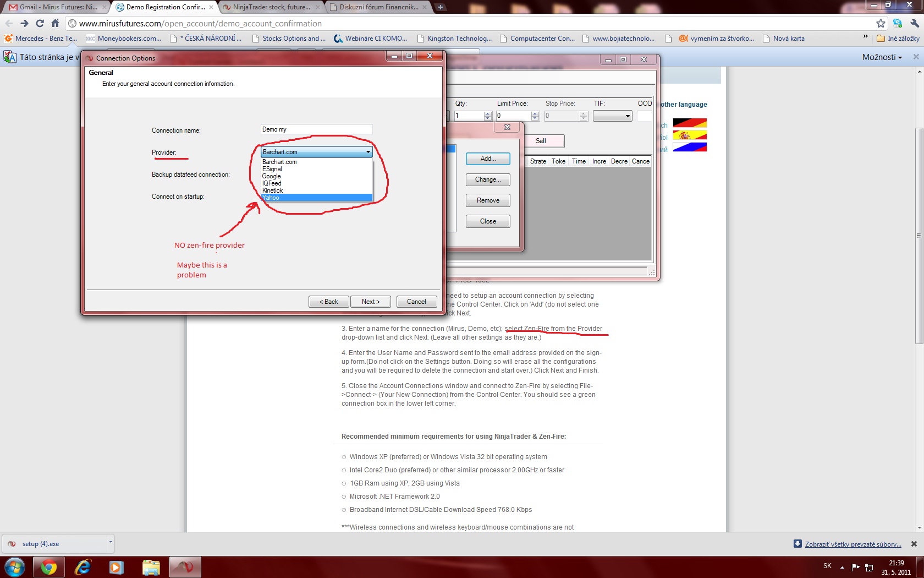Open the network icon in system tray
Screen dimensions: 924x578
click(x=869, y=567)
